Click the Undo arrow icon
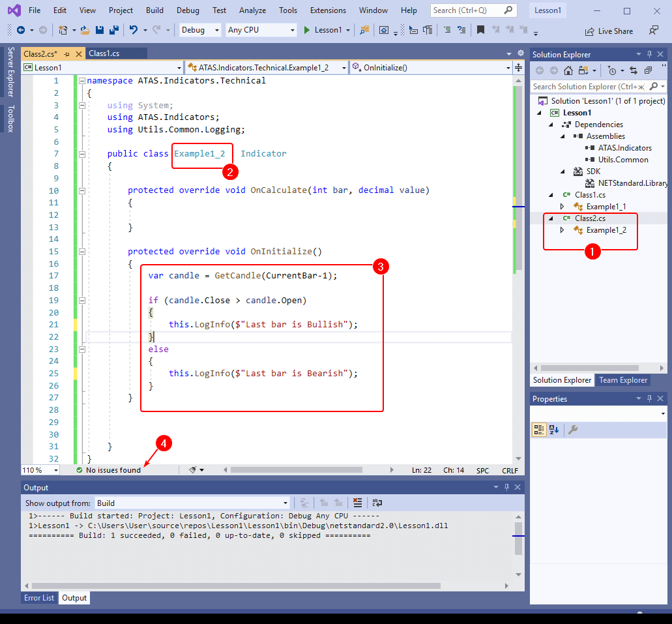This screenshot has width=672, height=624. coord(133,30)
